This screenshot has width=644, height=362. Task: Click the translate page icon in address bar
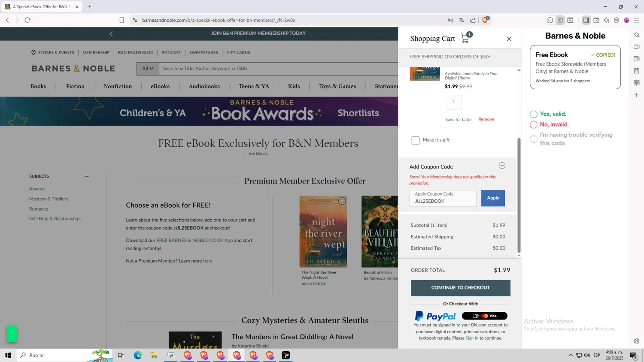462,20
